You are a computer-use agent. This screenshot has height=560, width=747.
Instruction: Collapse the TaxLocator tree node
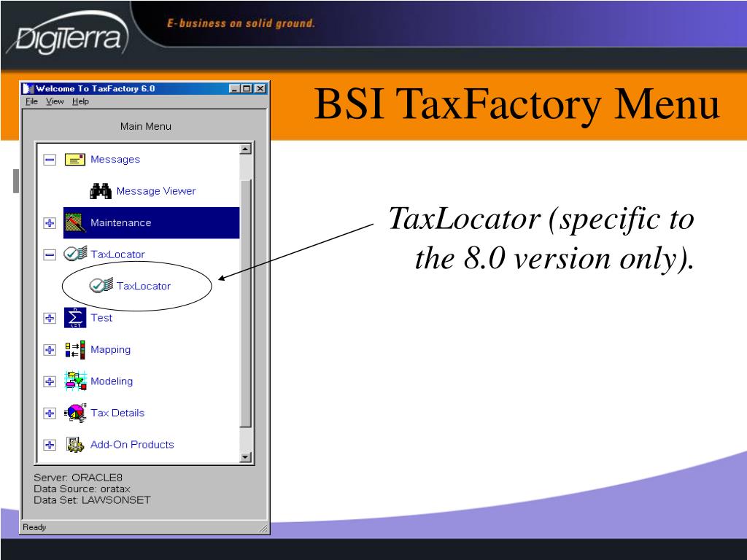click(50, 254)
